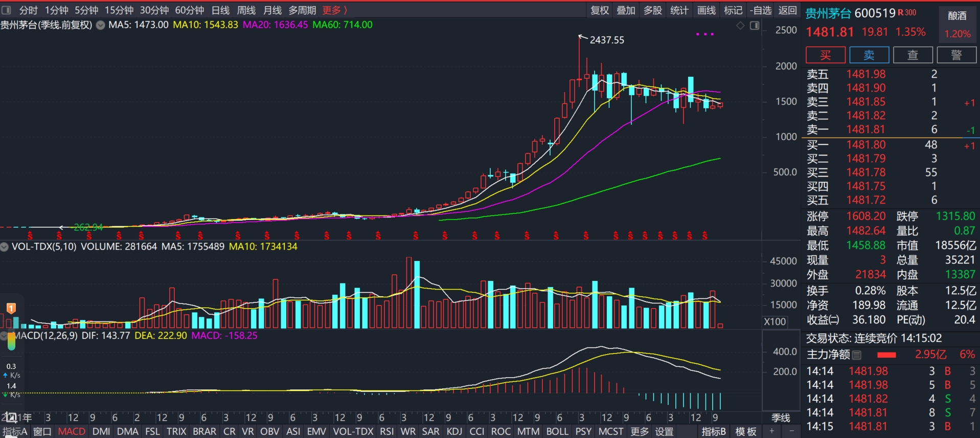980x438 pixels.
Task: Switch to 日线 daily chart
Action: 221,10
